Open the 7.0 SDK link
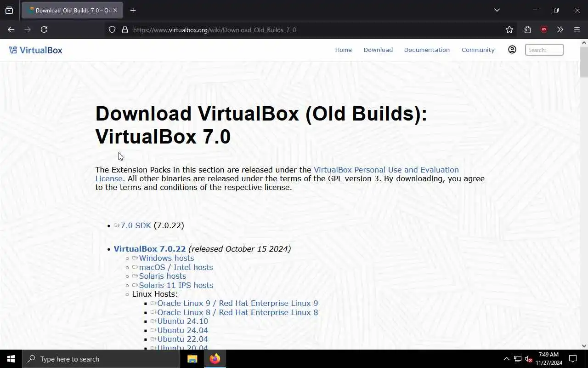This screenshot has height=368, width=588. [136, 225]
